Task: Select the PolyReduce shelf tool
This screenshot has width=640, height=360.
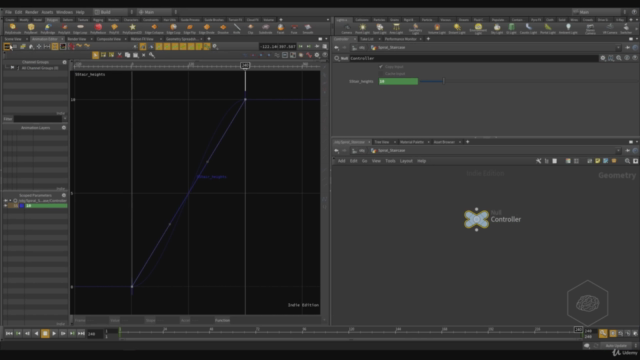Action: click(x=98, y=29)
